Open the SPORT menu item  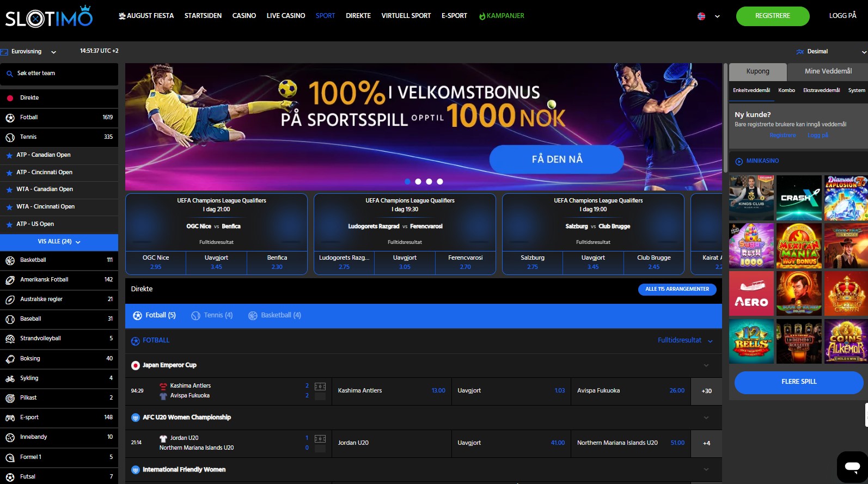[325, 16]
